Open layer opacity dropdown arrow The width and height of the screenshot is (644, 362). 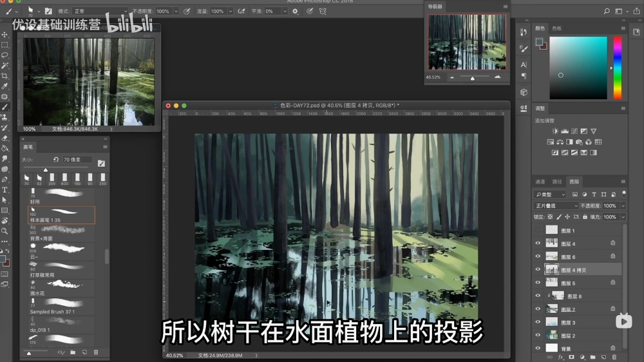(623, 205)
